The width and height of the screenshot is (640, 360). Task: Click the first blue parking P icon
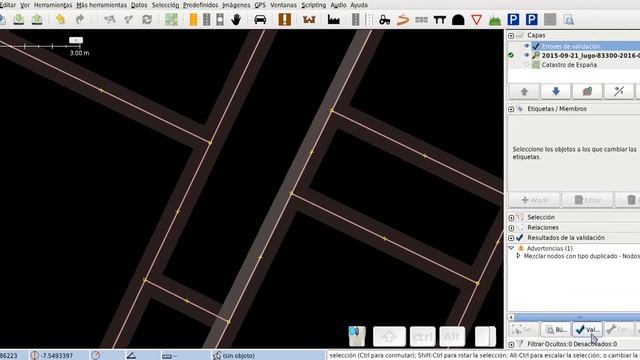tap(513, 20)
